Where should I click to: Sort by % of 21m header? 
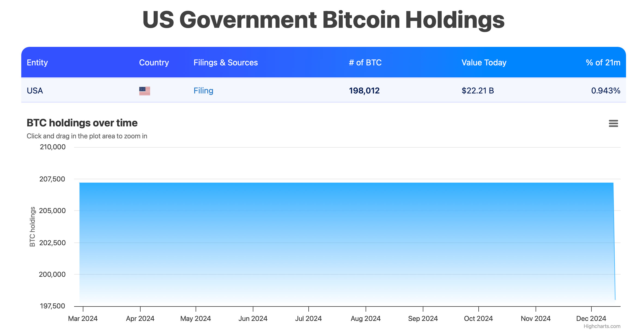click(x=603, y=63)
